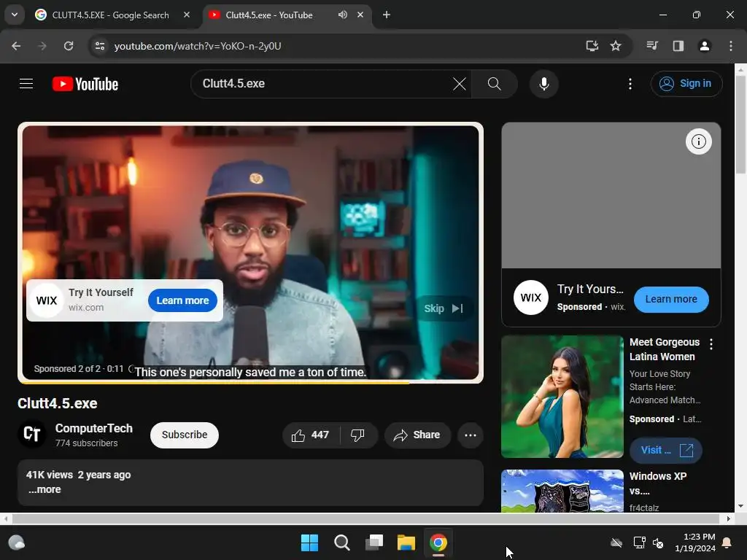Open Windows XP vs. video title

tap(658, 484)
